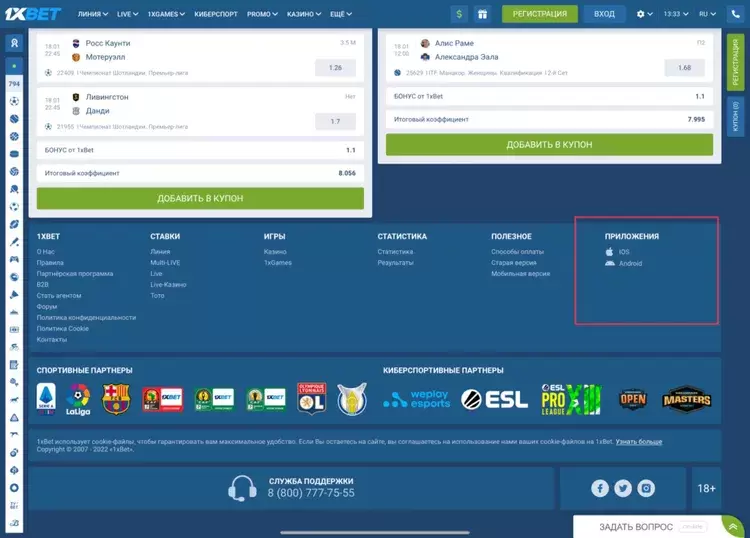750x538 pixels.
Task: Open the Facebook social icon
Action: click(x=600, y=488)
